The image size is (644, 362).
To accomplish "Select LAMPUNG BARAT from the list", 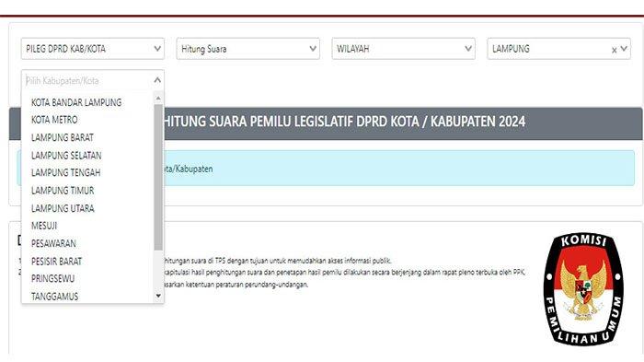I will tap(63, 137).
